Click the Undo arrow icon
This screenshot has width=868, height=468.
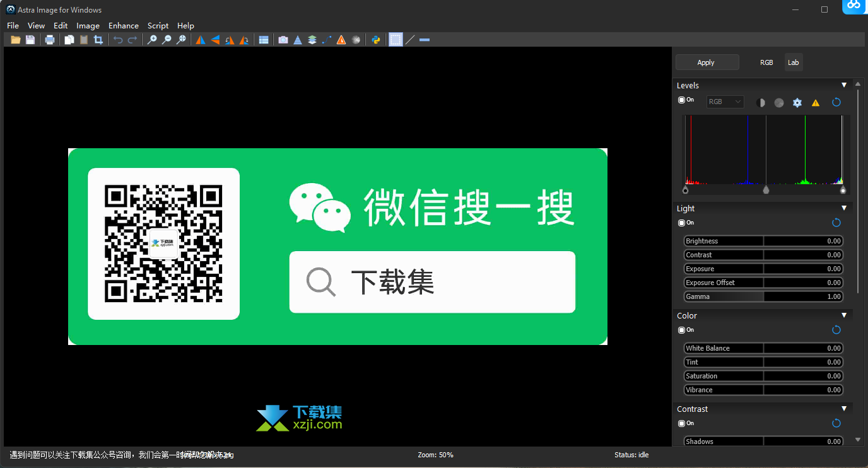(x=118, y=40)
